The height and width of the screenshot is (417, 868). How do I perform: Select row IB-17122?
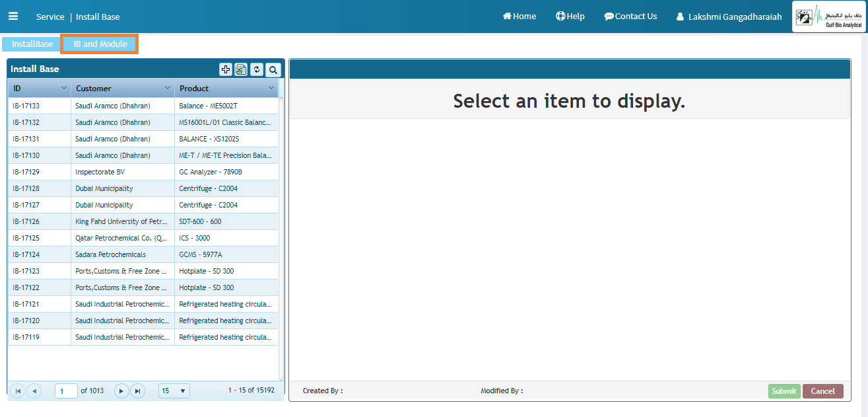[x=143, y=287]
